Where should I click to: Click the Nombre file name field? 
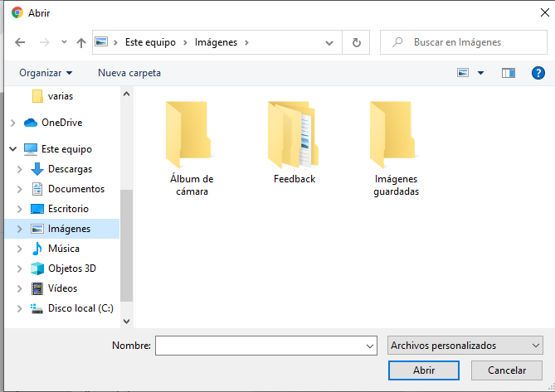click(x=259, y=345)
